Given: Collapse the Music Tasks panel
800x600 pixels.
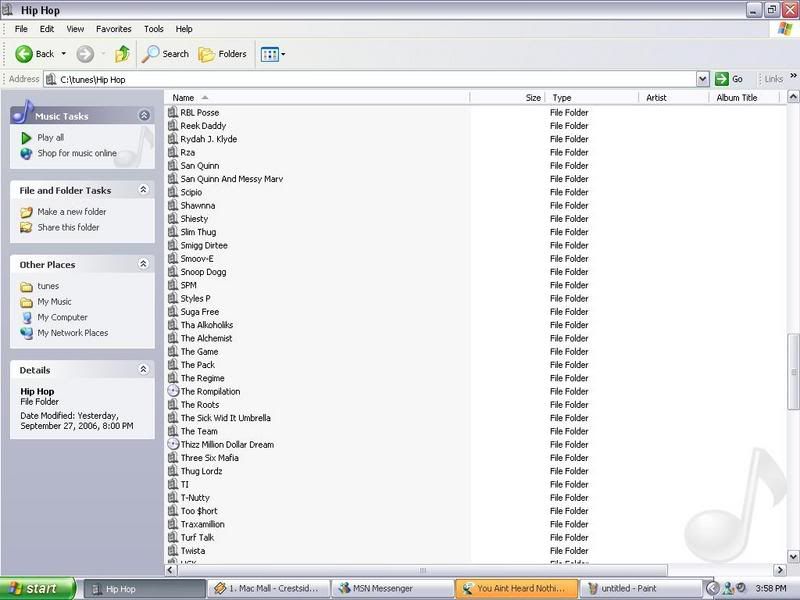Looking at the screenshot, I should [144, 115].
